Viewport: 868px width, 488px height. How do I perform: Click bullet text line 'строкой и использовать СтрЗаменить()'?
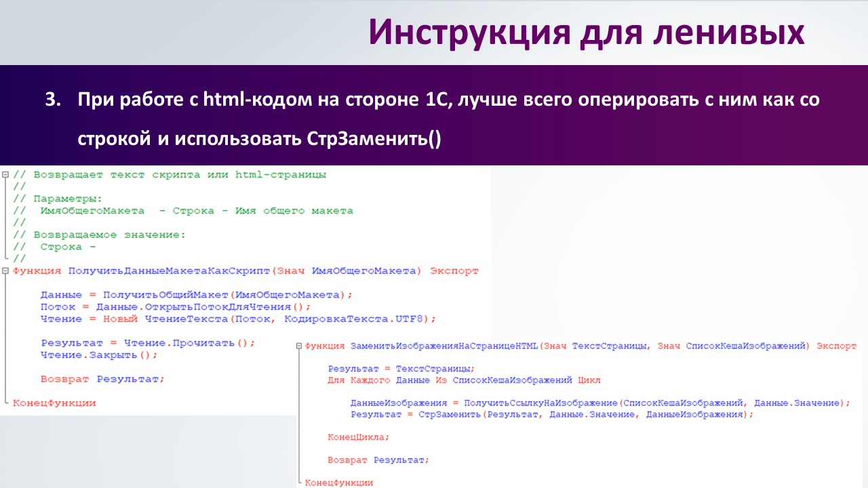[x=259, y=139]
